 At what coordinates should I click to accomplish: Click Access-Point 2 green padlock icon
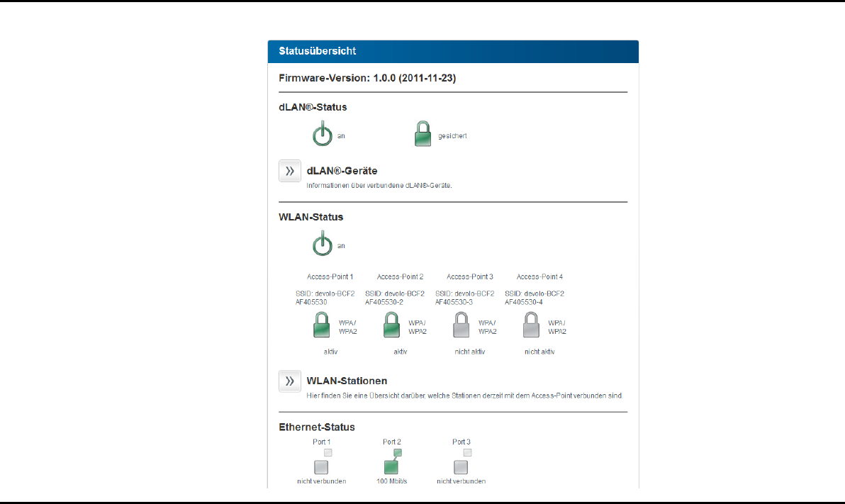click(391, 325)
